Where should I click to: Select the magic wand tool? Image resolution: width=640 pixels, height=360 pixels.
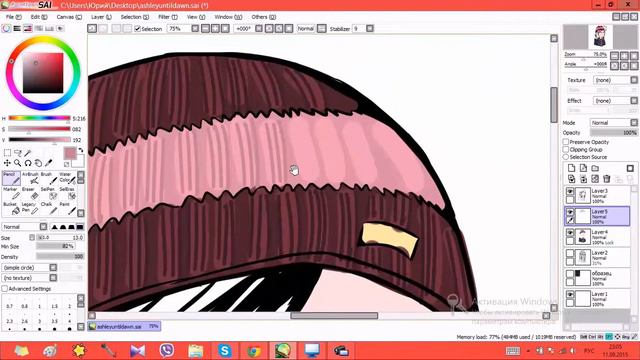(x=28, y=153)
